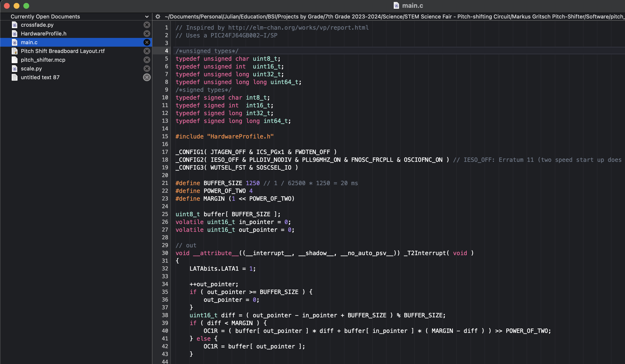Select untitled text 87 document
The height and width of the screenshot is (364, 625).
(x=40, y=77)
